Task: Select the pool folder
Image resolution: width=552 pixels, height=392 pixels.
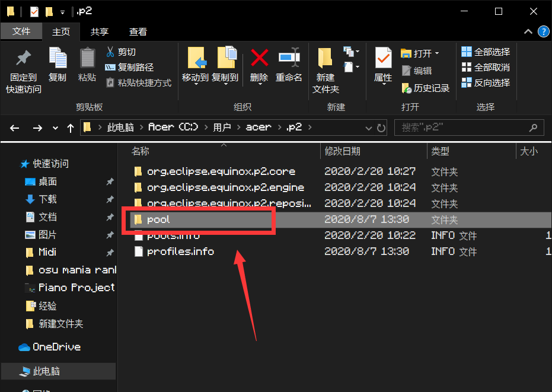Action: [158, 219]
